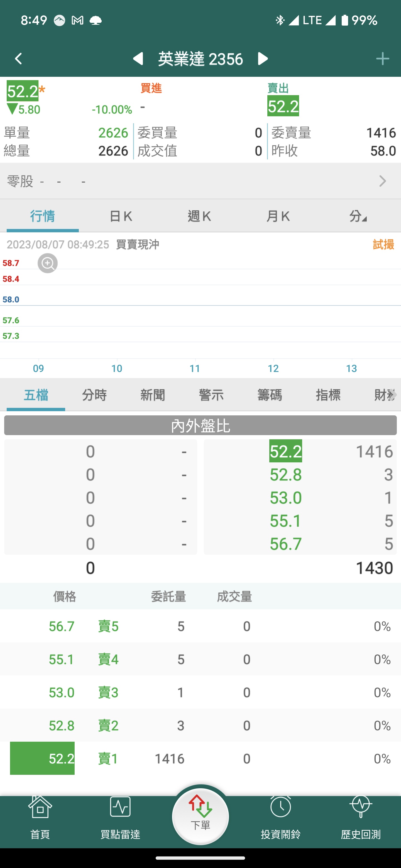
Task: Tap stock title 英業達 2356
Action: (200, 59)
